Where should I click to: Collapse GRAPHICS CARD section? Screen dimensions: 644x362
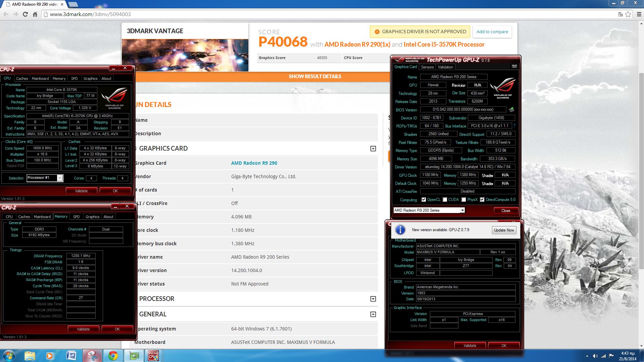click(373, 149)
